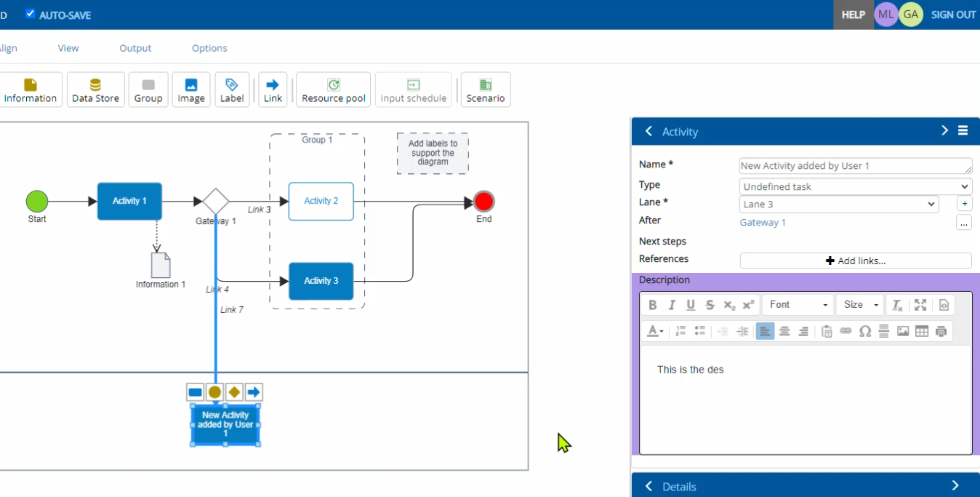Open the Gateway 1 link
The width and height of the screenshot is (980, 497).
pyautogui.click(x=763, y=223)
